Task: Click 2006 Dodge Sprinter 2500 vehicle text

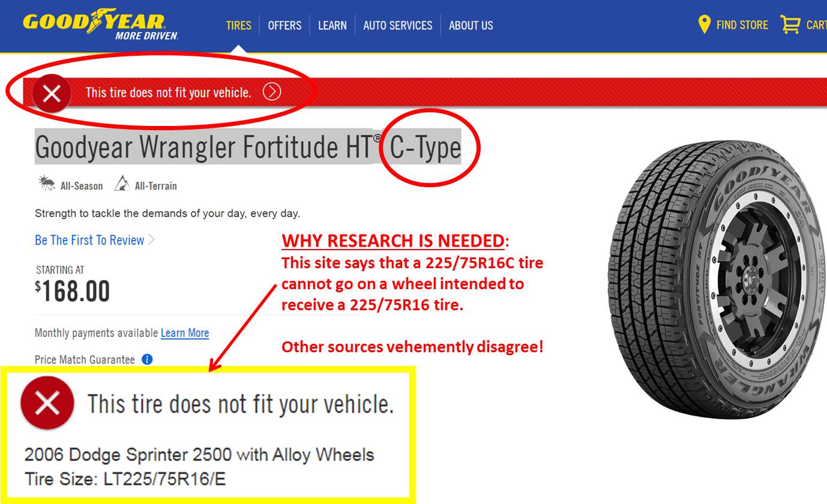Action: 199,454
